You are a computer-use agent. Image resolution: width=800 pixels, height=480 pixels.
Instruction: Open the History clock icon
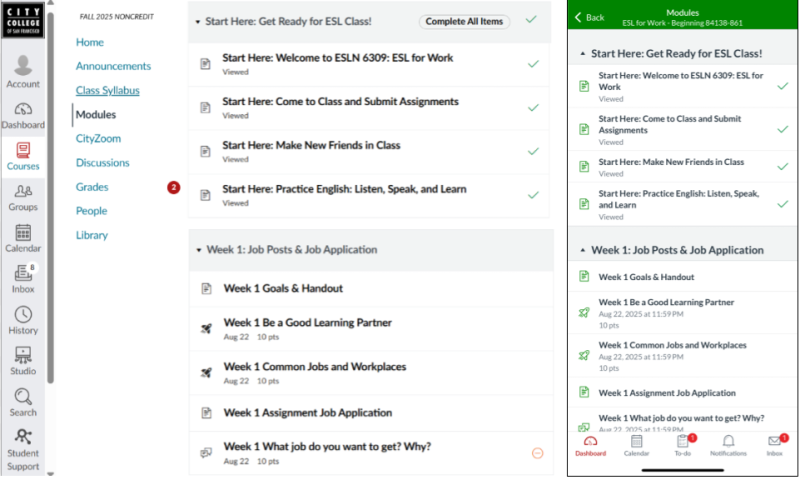23,314
